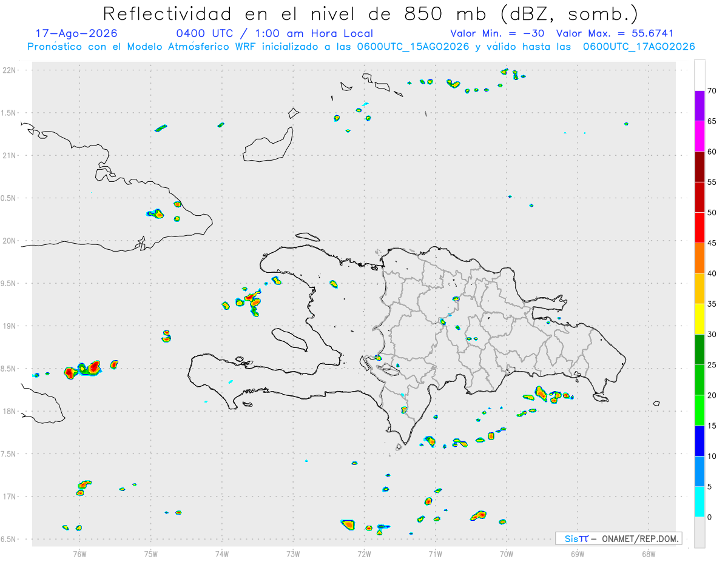
Task: Click the '18N' latitude label
Action: click(x=10, y=412)
